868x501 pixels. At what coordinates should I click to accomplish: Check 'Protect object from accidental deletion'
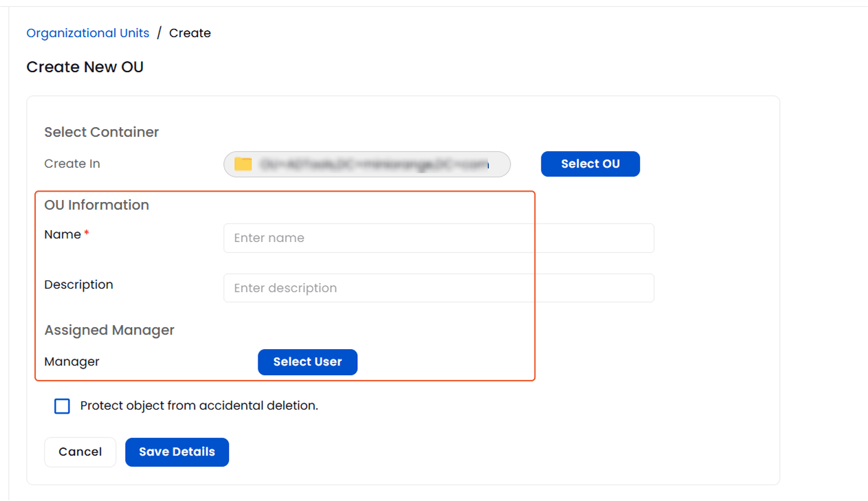(62, 406)
